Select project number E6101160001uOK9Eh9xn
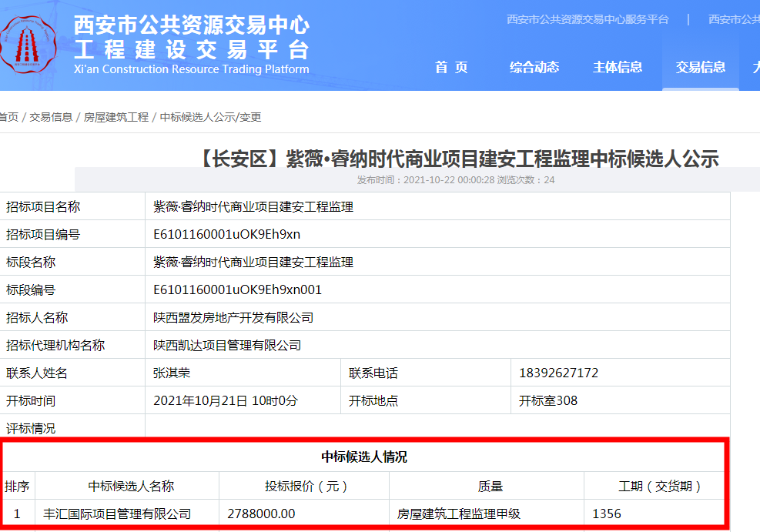760x532 pixels. (x=227, y=235)
